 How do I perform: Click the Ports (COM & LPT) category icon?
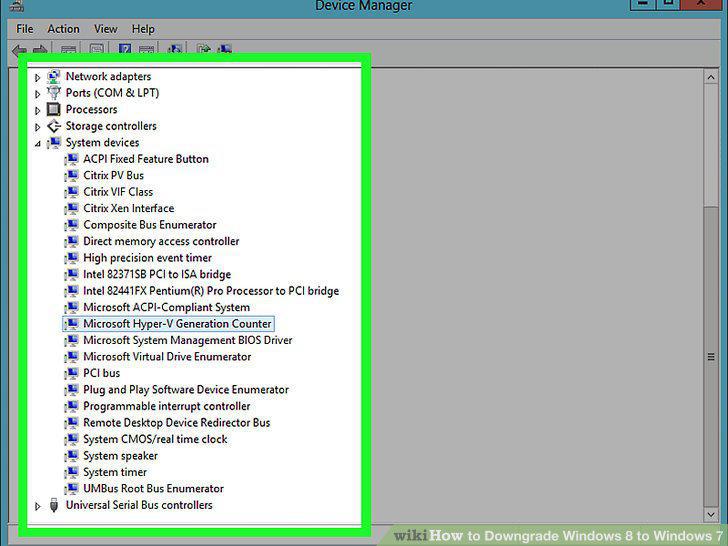point(54,93)
